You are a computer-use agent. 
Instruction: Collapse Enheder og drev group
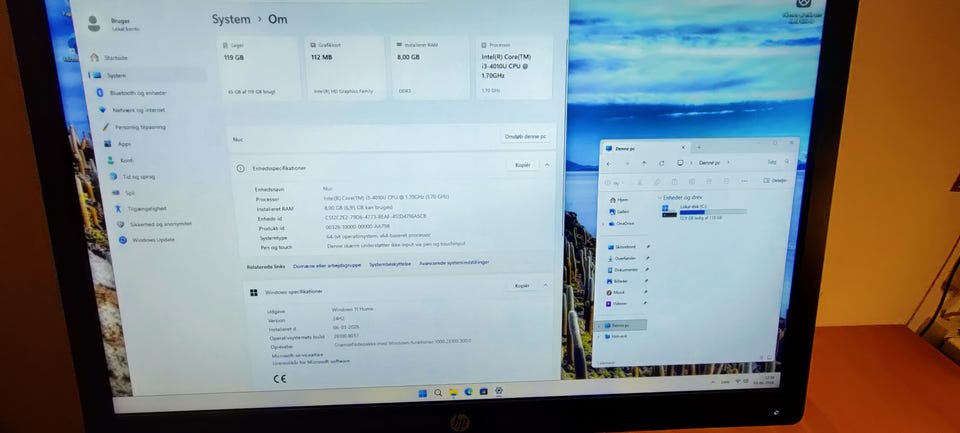click(659, 198)
